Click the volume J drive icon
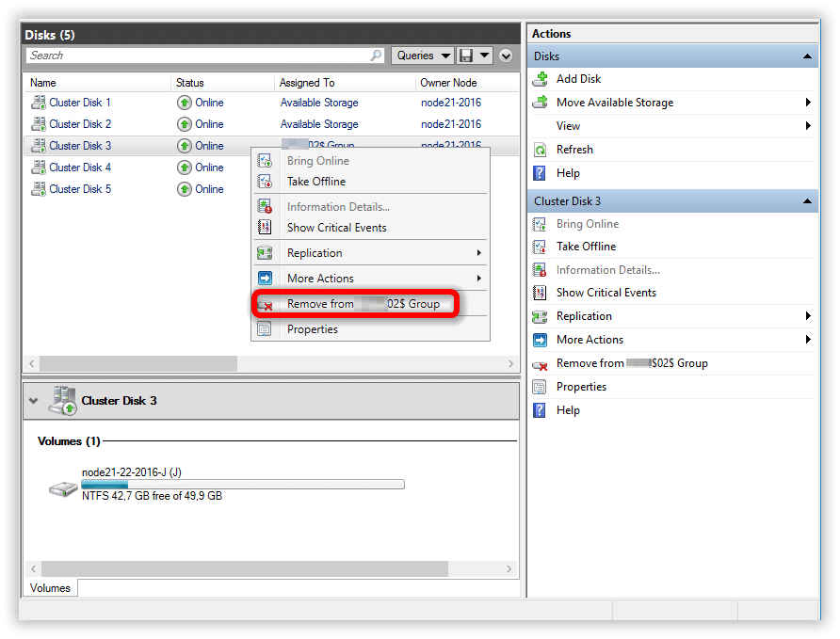 [64, 489]
